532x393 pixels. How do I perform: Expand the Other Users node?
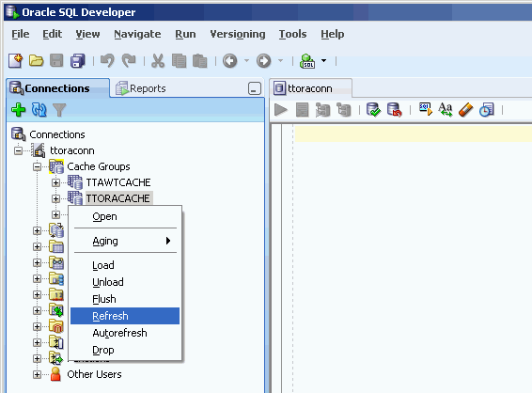[x=37, y=374]
